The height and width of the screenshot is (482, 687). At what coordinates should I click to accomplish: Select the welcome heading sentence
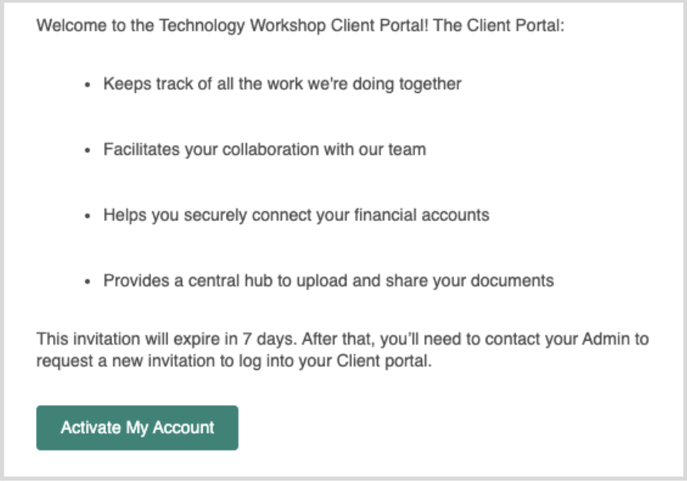[x=301, y=26]
